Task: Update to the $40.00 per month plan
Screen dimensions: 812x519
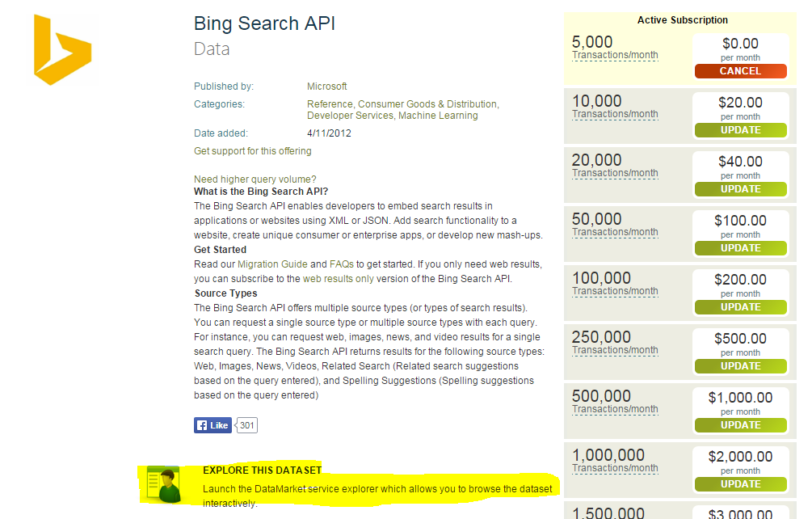Action: pyautogui.click(x=741, y=189)
